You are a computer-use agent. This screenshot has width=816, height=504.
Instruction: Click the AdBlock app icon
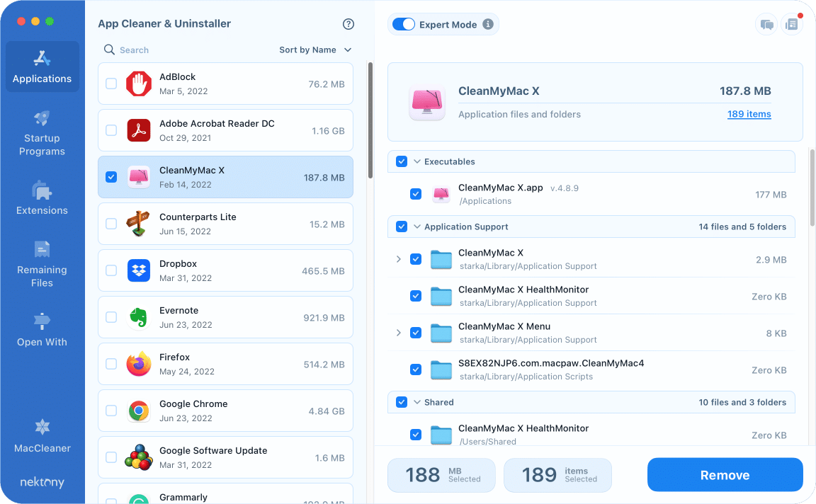(138, 84)
